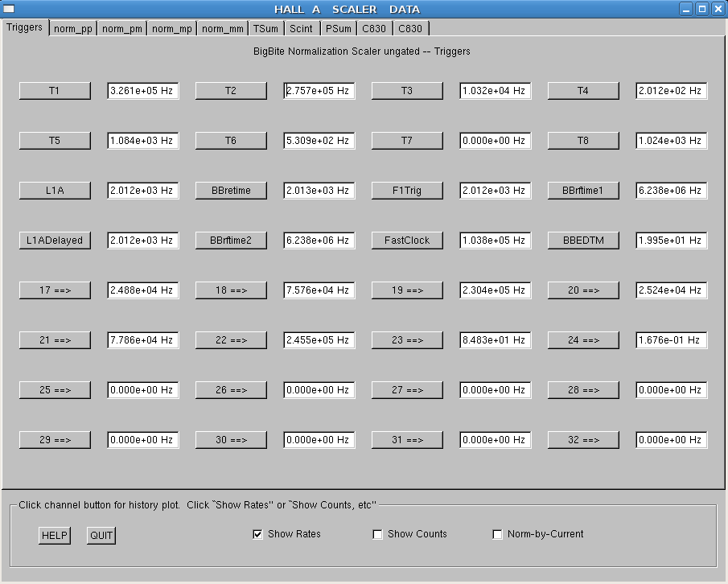728x584 pixels.
Task: Click the '32 ==>' channel button
Action: point(583,440)
